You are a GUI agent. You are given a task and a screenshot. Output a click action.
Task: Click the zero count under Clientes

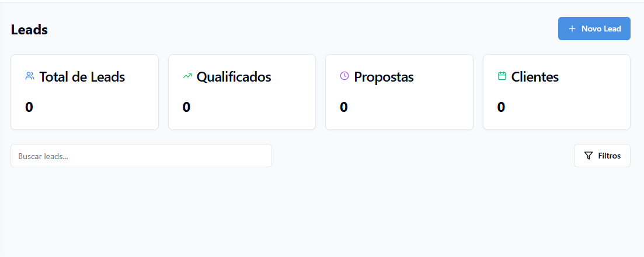coord(501,107)
